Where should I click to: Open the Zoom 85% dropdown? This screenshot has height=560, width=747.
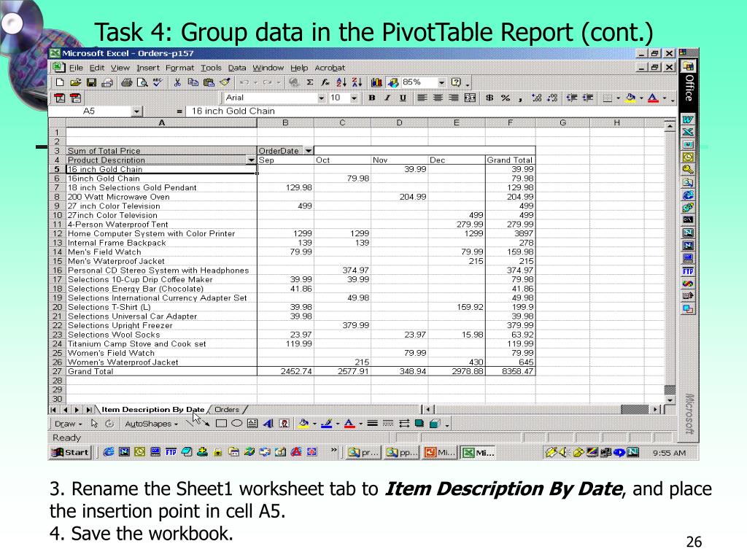441,83
